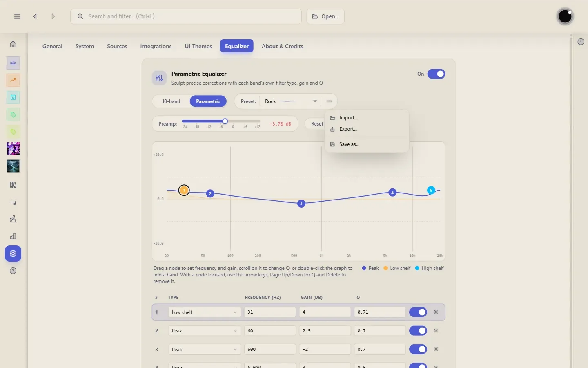Select the 10-band mode button
This screenshot has height=368, width=588.
click(x=171, y=101)
